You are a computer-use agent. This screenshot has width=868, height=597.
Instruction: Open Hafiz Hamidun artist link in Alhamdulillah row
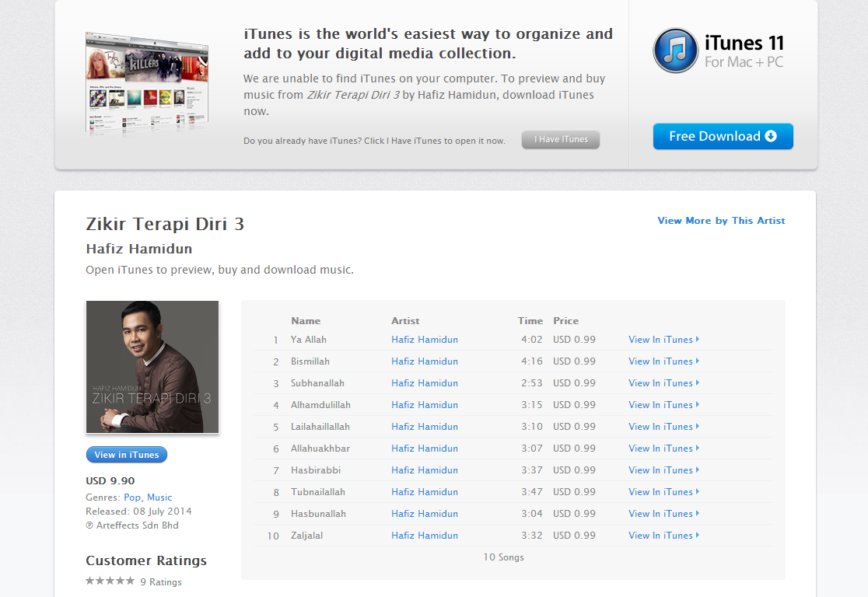pyautogui.click(x=425, y=404)
